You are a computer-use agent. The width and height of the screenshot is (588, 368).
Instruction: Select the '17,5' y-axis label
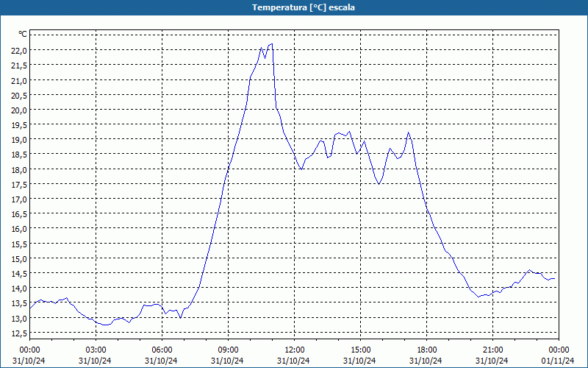[x=19, y=185]
